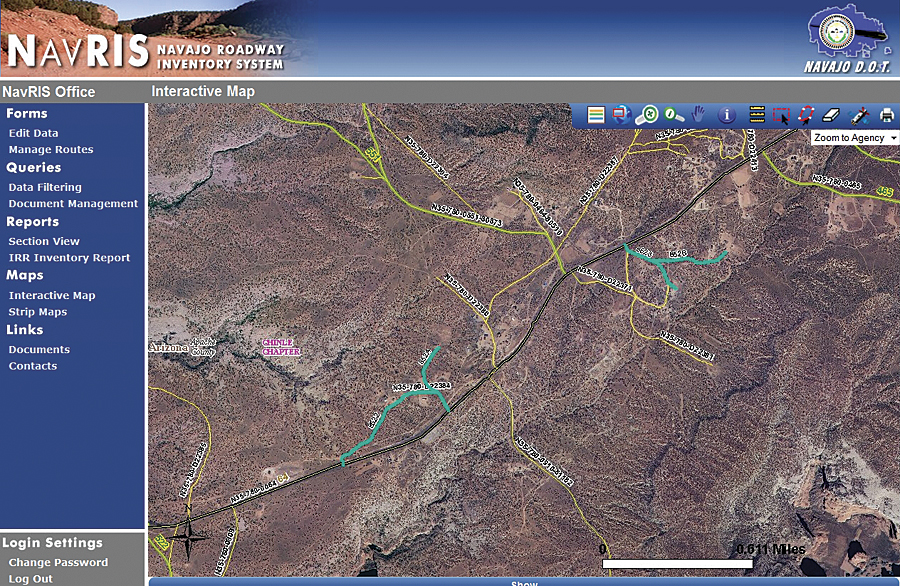Click the Reports section heading
900x586 pixels.
[32, 222]
